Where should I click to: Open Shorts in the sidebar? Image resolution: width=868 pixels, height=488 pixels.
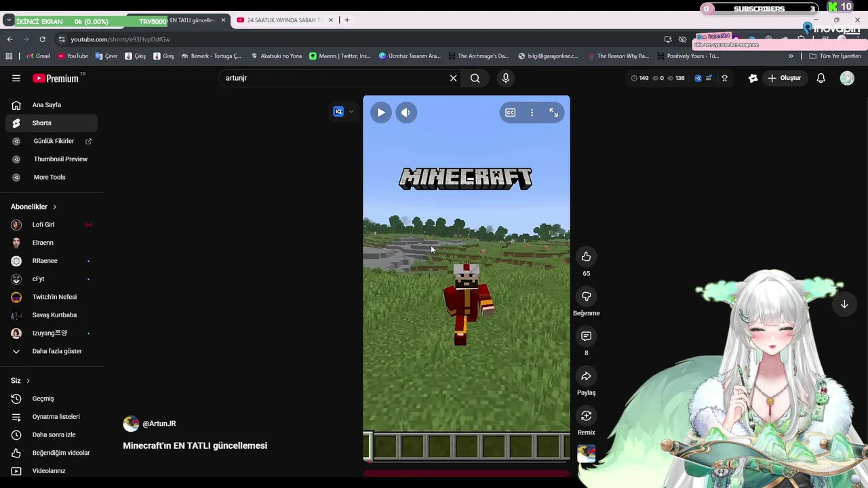coord(52,123)
